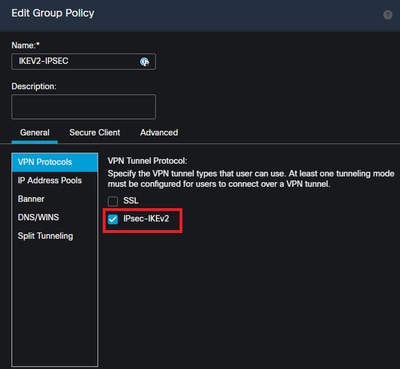
Task: Click the help question mark icon
Action: (x=387, y=15)
